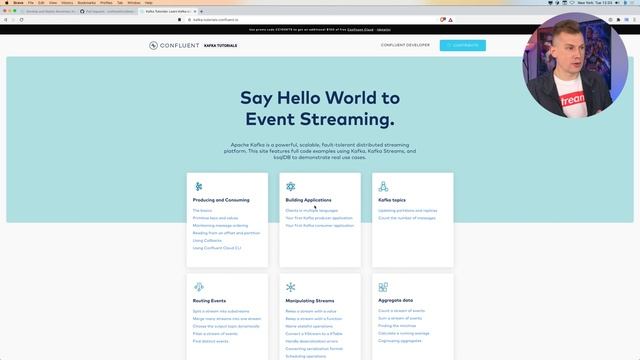Image resolution: width=640 pixels, height=360 pixels.
Task: Open the View menu
Action: click(x=53, y=2)
